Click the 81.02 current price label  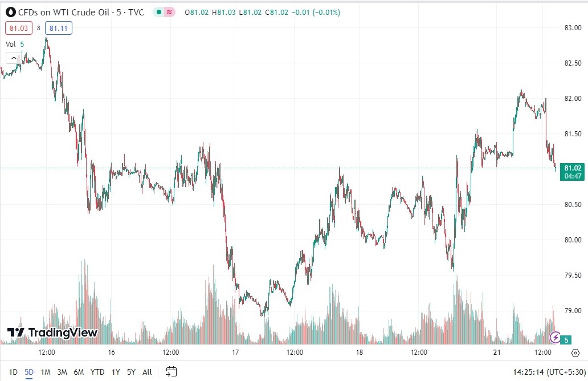pyautogui.click(x=572, y=168)
